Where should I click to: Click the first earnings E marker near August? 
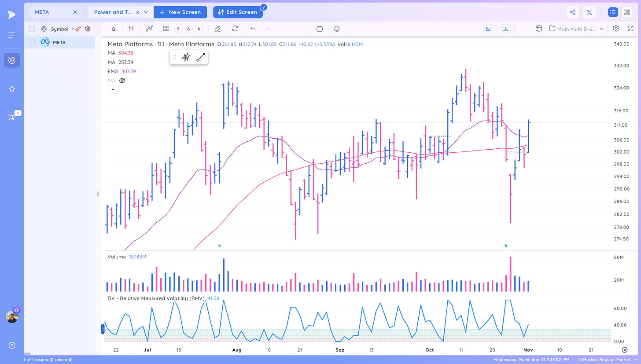pyautogui.click(x=219, y=245)
